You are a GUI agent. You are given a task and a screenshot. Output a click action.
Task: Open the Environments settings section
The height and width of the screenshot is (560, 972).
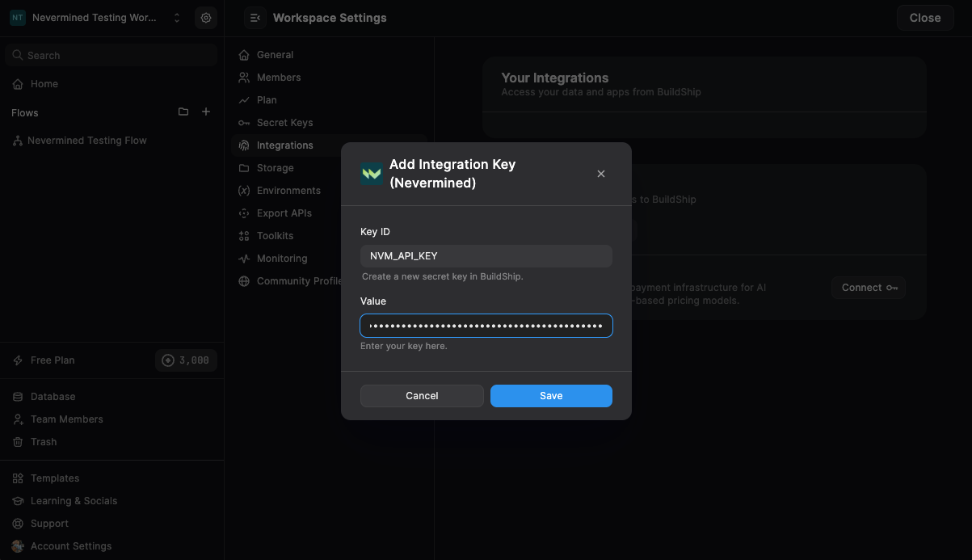[x=287, y=190]
